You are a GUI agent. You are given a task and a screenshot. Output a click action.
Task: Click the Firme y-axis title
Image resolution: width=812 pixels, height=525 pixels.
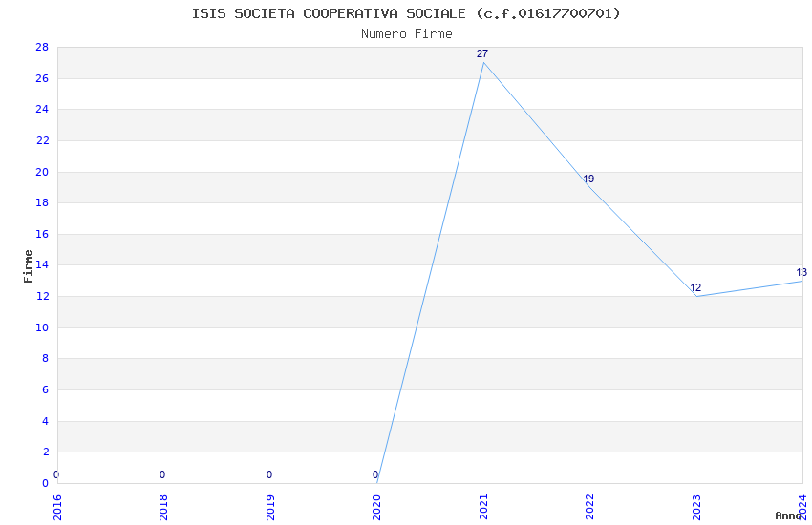[x=28, y=266]
